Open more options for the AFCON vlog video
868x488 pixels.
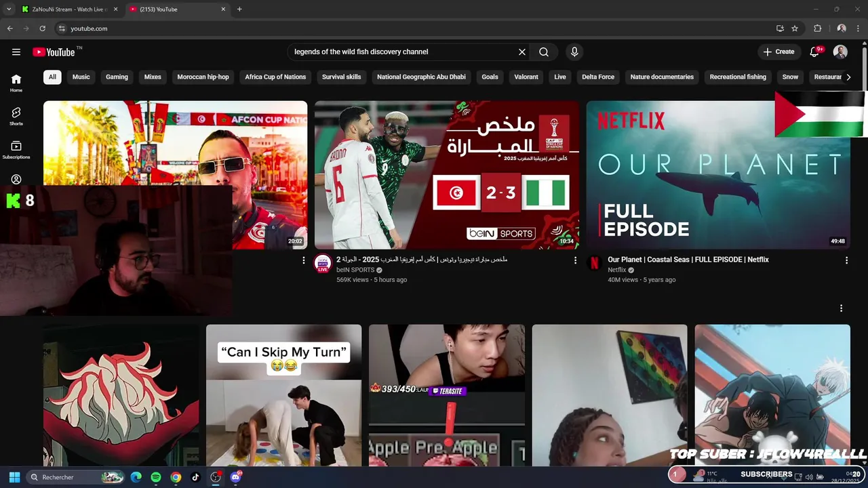click(x=303, y=260)
